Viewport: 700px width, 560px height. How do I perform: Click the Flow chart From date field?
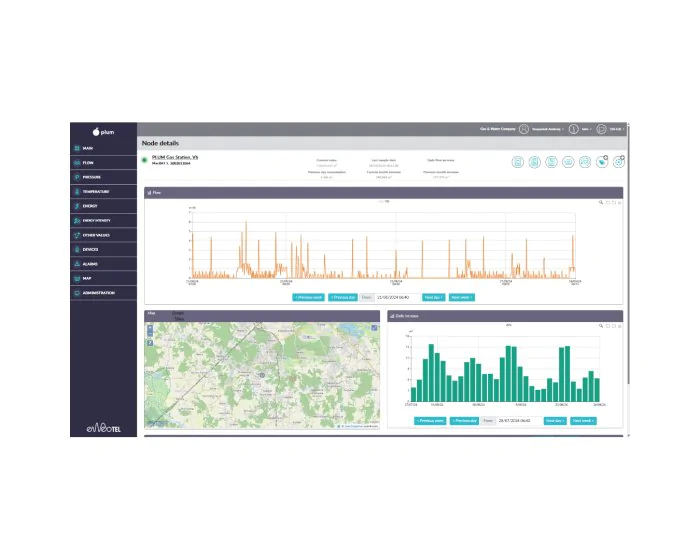[x=397, y=297]
